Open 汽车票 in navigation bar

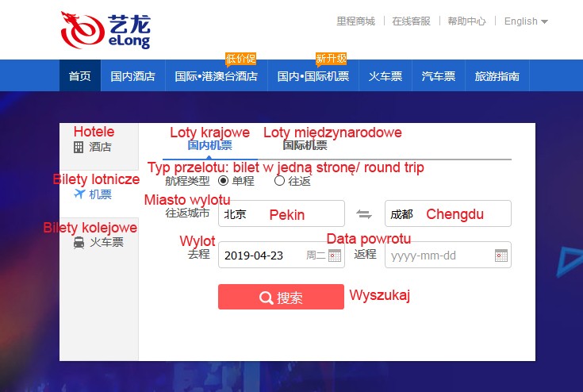pos(439,76)
